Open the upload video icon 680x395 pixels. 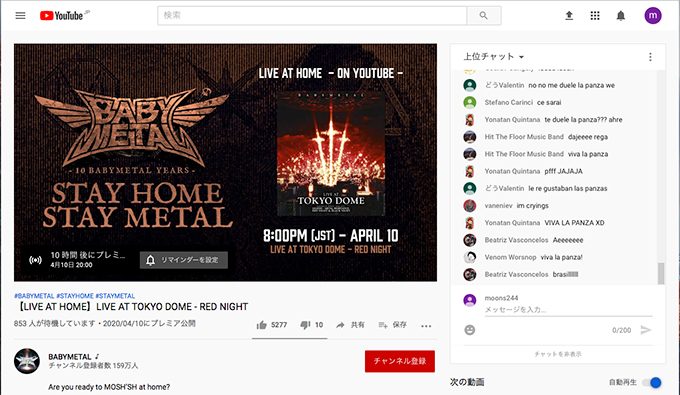pos(569,16)
